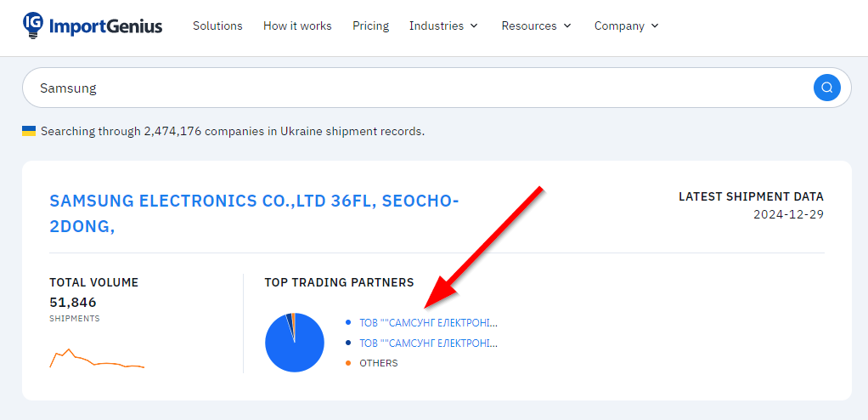Expand the Industries dropdown menu
Image resolution: width=868 pixels, height=420 pixels.
pyautogui.click(x=443, y=26)
